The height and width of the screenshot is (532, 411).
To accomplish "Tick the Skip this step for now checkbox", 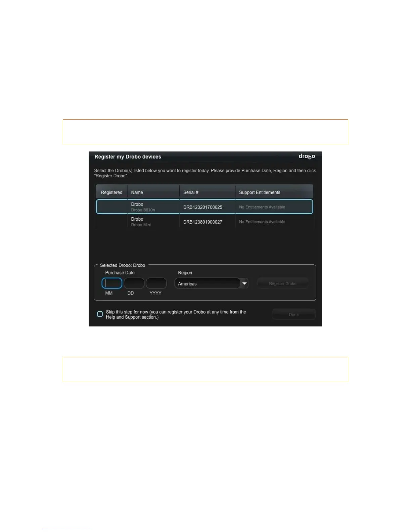I will click(100, 314).
